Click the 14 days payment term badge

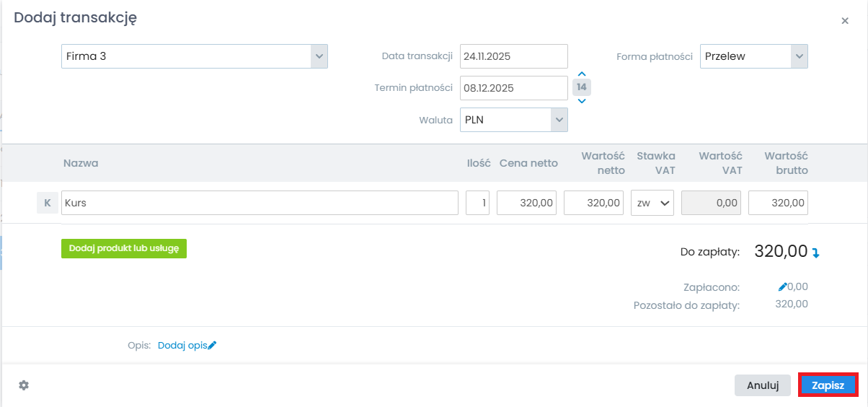(x=582, y=87)
